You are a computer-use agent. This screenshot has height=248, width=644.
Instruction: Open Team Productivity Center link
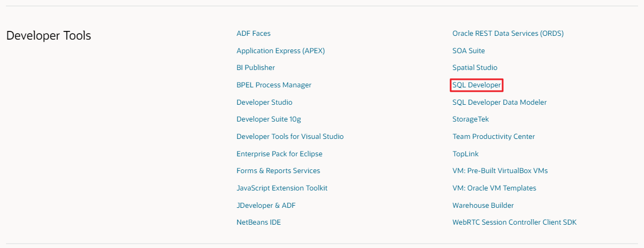tap(493, 136)
